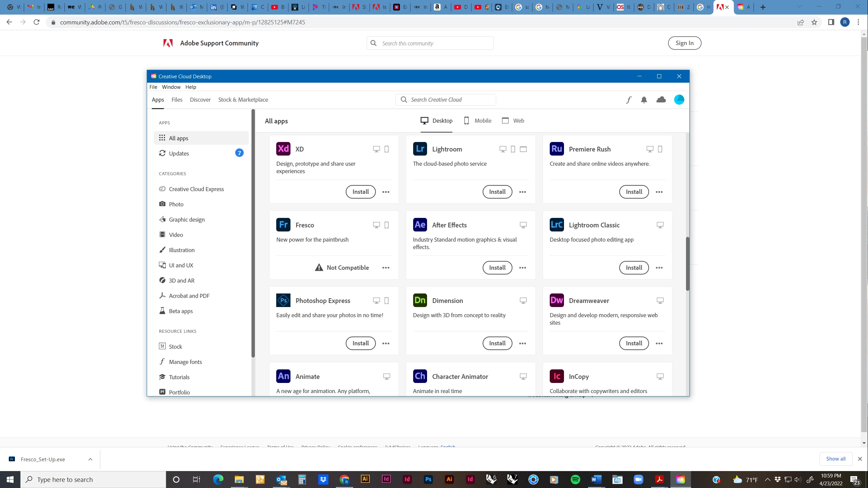Open the fonts icon in Creative Cloud header
The height and width of the screenshot is (488, 868).
pos(629,100)
